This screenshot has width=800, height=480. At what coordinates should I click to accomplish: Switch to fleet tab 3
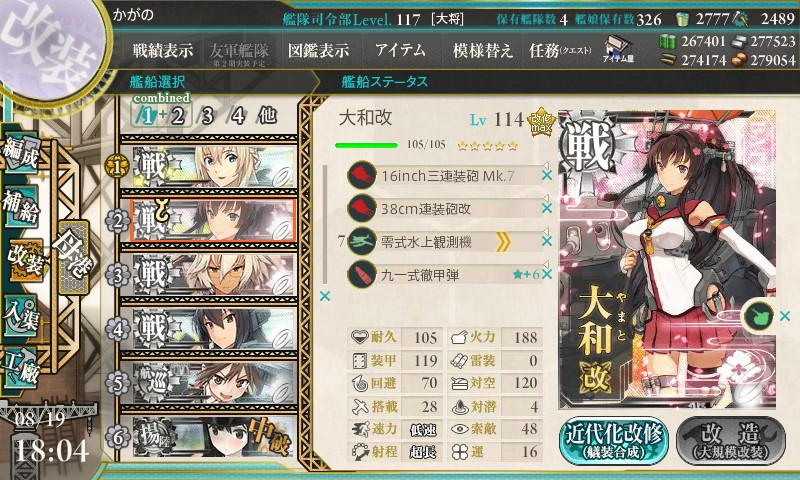click(x=207, y=116)
